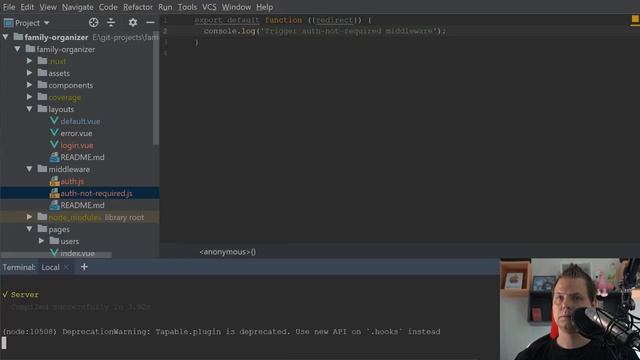Open the Code menu

(x=108, y=7)
